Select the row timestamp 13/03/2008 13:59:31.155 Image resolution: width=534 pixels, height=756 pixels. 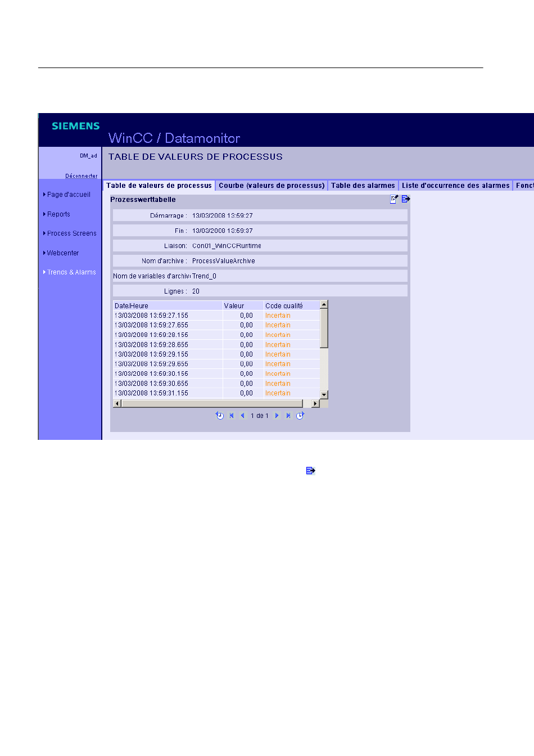(x=151, y=393)
